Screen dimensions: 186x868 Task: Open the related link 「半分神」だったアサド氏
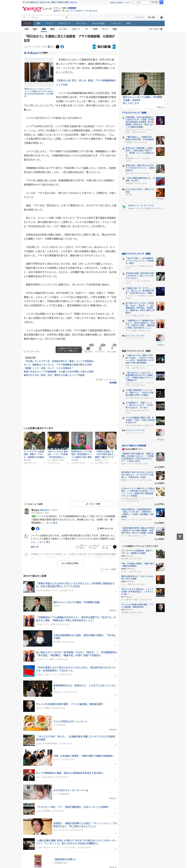58,361
